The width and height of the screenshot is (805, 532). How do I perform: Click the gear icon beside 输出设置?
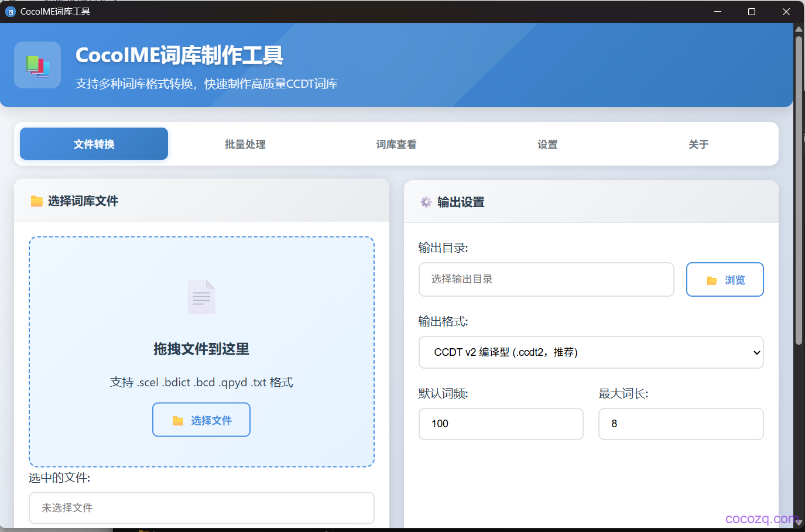tap(426, 202)
